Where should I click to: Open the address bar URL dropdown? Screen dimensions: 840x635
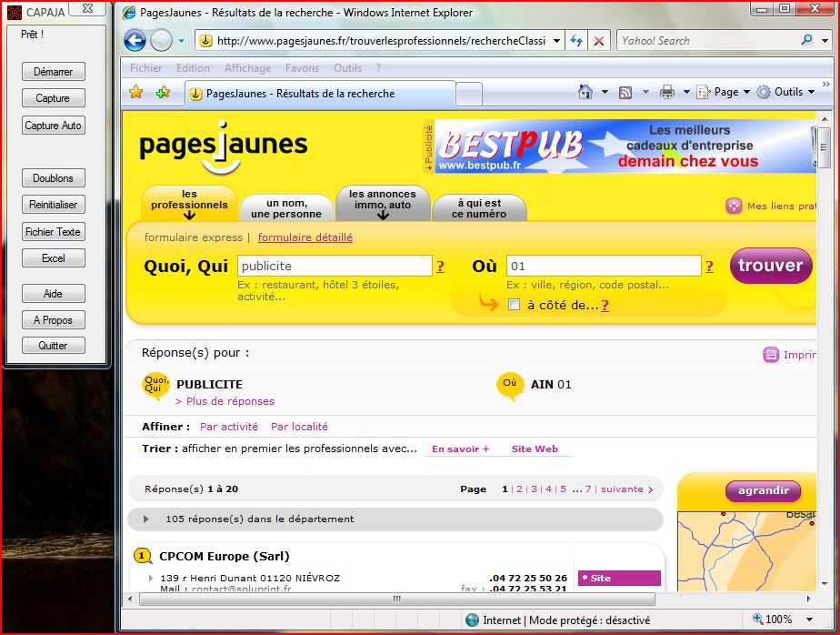(x=556, y=41)
